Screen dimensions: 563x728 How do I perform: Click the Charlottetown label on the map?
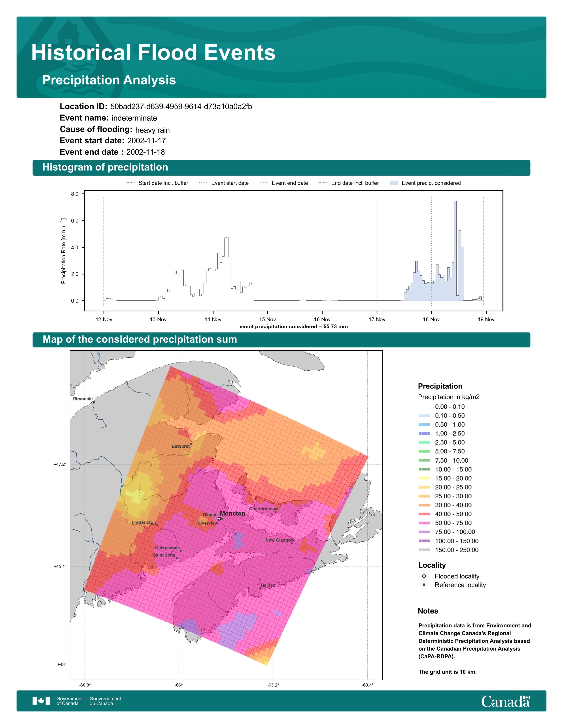click(x=264, y=509)
